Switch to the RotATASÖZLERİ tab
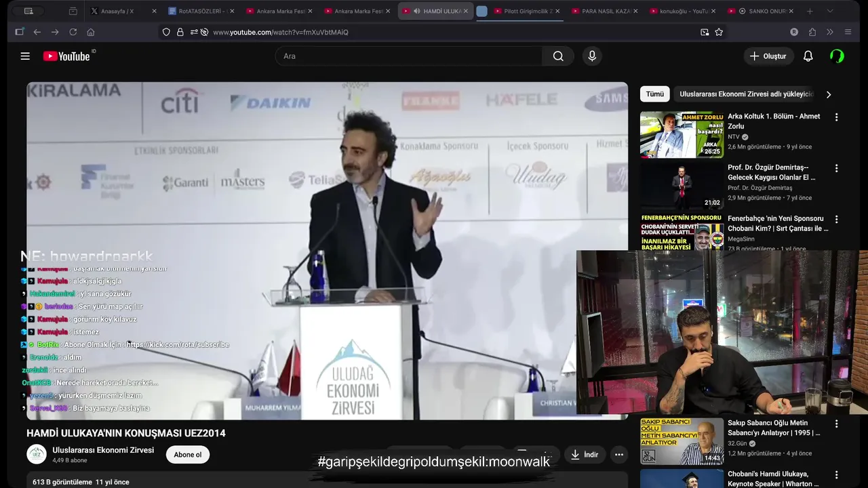The height and width of the screenshot is (488, 868). [x=201, y=11]
